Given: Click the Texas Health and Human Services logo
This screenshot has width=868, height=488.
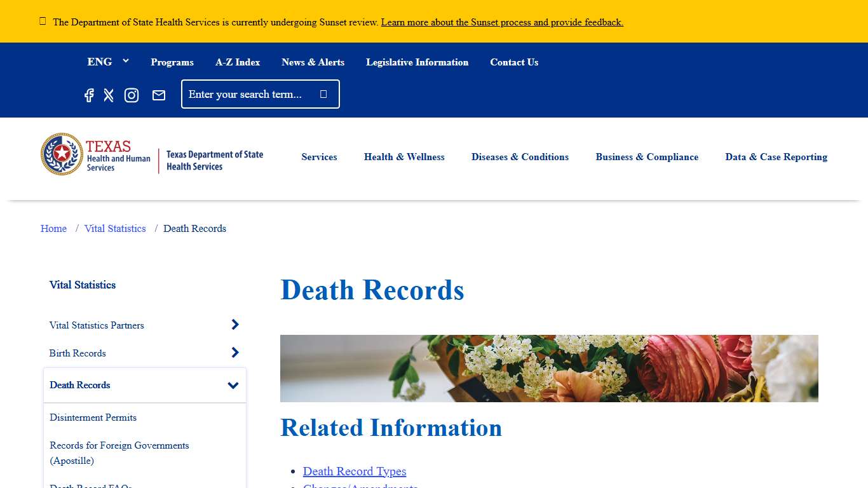Looking at the screenshot, I should tap(95, 154).
